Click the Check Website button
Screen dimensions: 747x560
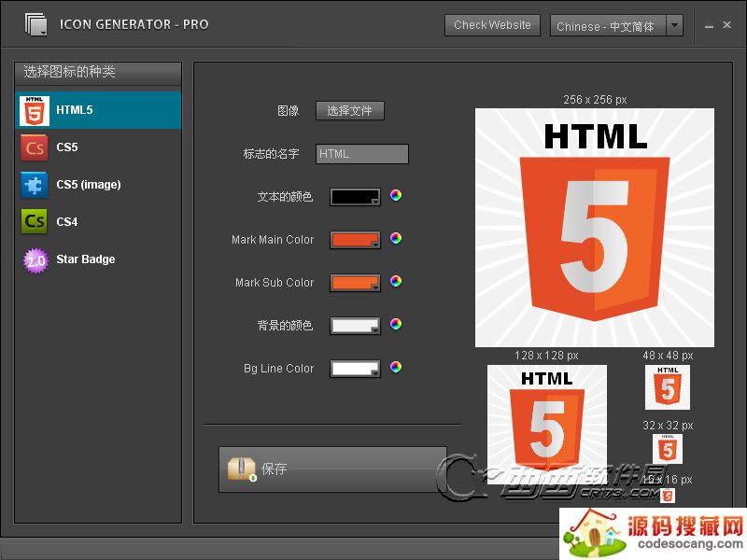tap(492, 25)
